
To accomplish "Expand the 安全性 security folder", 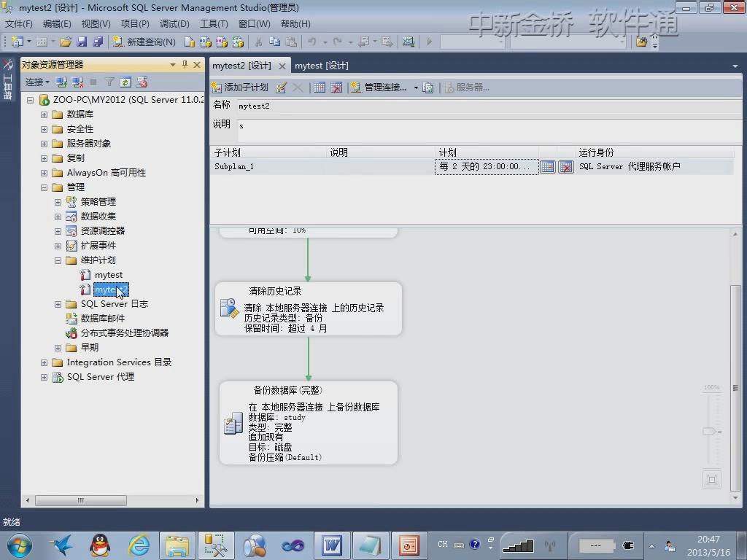I will 44,130.
